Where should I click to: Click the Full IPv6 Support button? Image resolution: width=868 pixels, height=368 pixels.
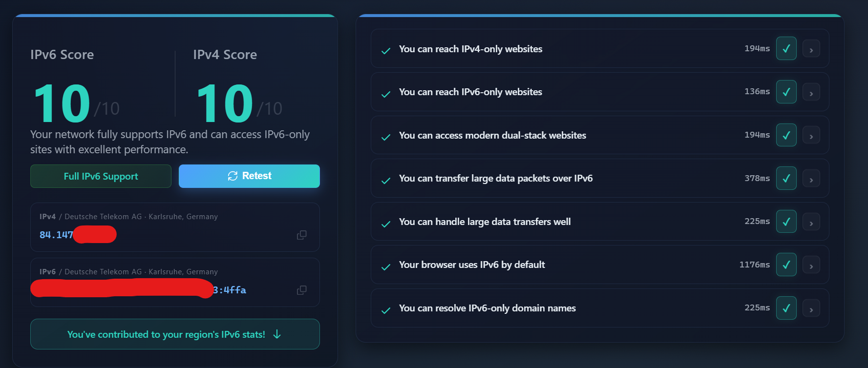[101, 176]
